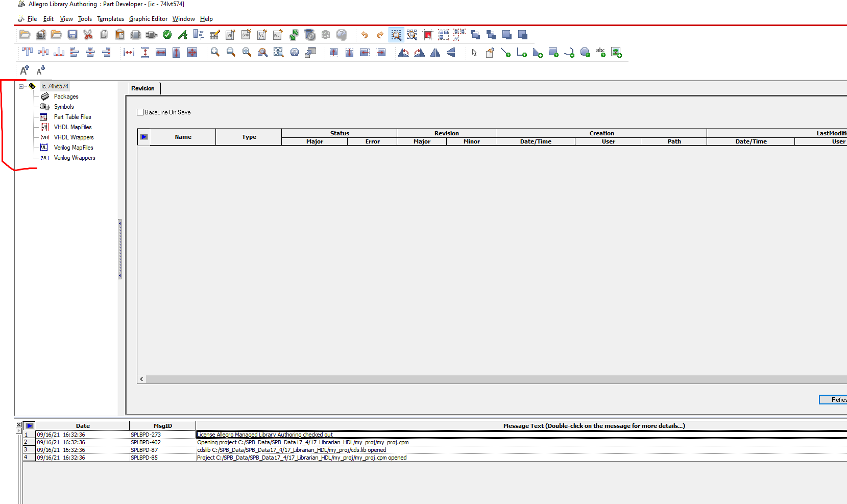Enable the BaseLine On Save checkbox

click(x=140, y=112)
